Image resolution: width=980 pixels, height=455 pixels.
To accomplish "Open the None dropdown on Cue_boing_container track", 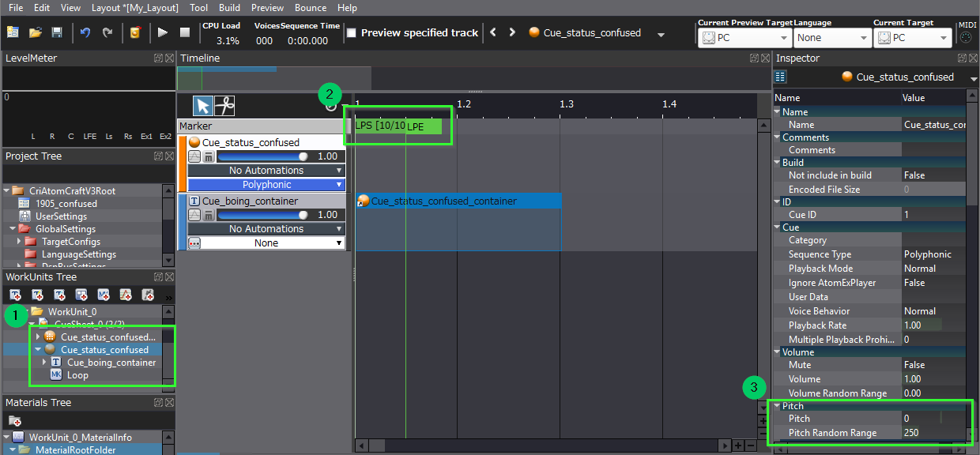I will click(x=273, y=243).
